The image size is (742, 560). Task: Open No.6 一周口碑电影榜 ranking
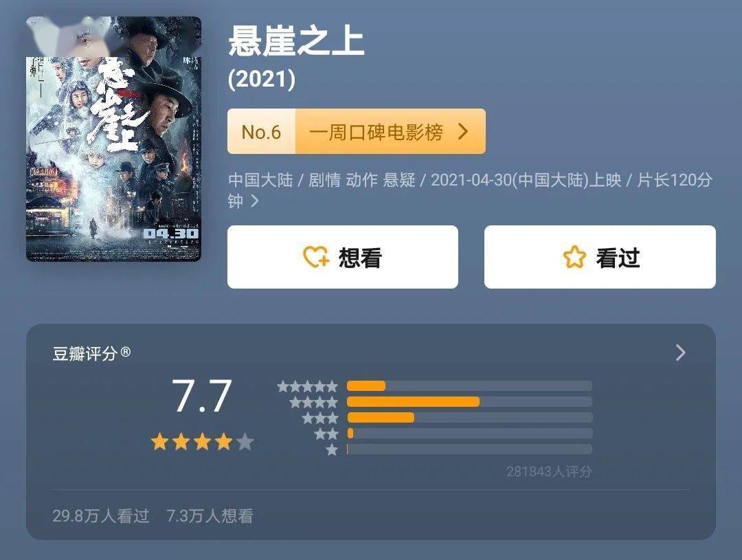click(357, 131)
